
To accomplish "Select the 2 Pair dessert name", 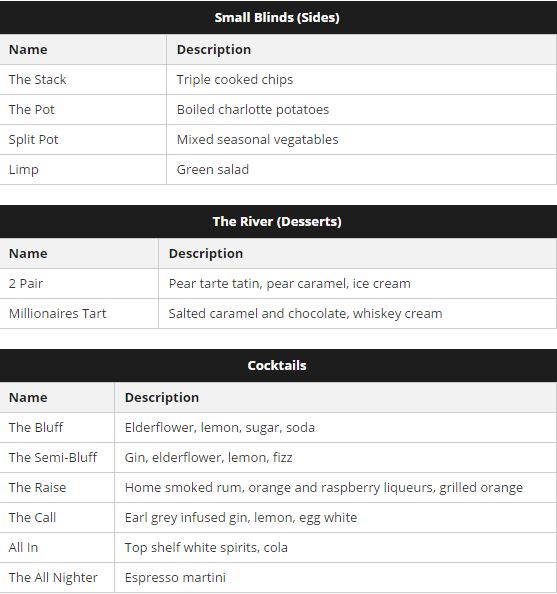I will click(x=26, y=283).
